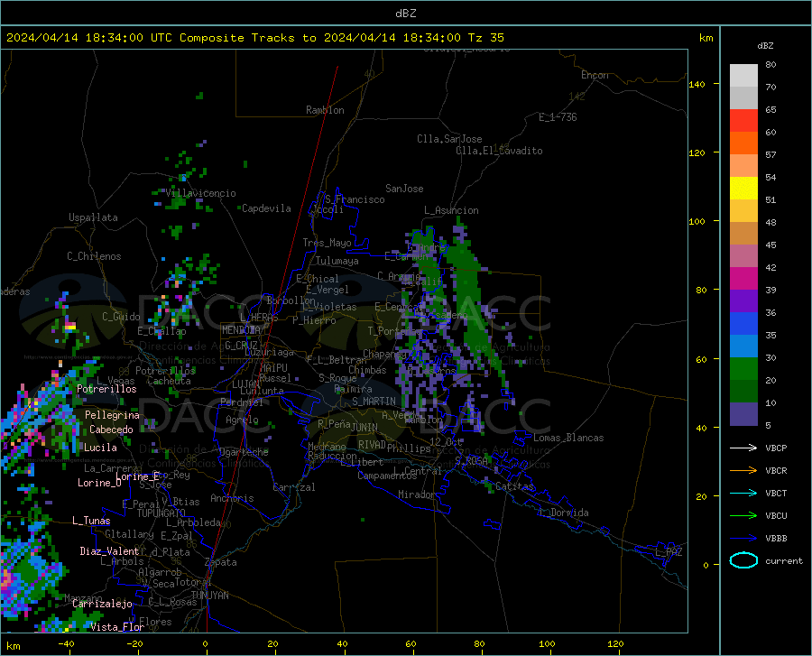Select the light gray 70 dBZ swatch
The height and width of the screenshot is (656, 812).
pyautogui.click(x=743, y=76)
